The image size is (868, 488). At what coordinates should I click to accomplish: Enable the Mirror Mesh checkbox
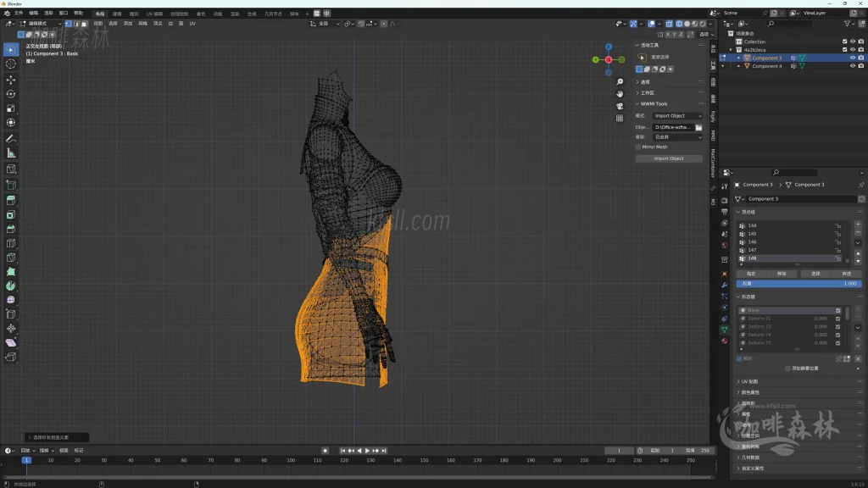point(638,147)
